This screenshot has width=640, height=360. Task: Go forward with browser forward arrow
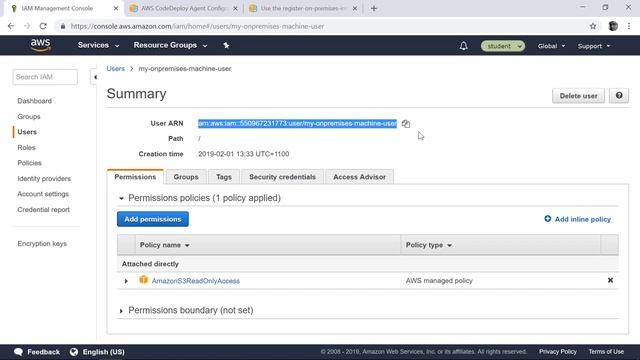tap(27, 26)
